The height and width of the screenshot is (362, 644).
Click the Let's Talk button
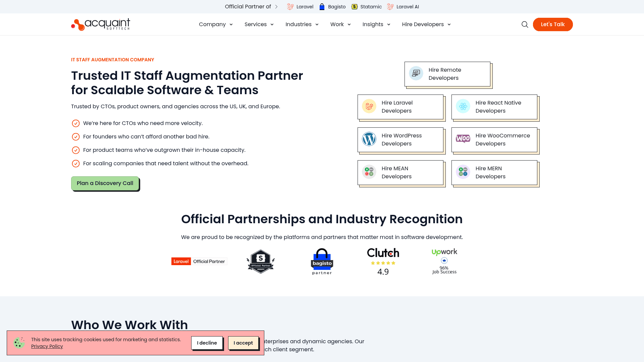(553, 24)
